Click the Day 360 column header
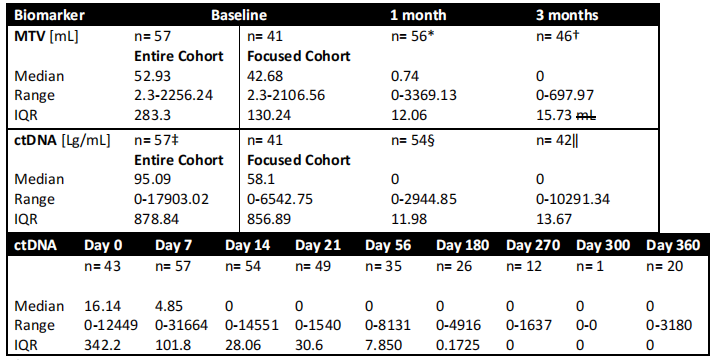Screen dimensions: 712x360 click(x=673, y=246)
